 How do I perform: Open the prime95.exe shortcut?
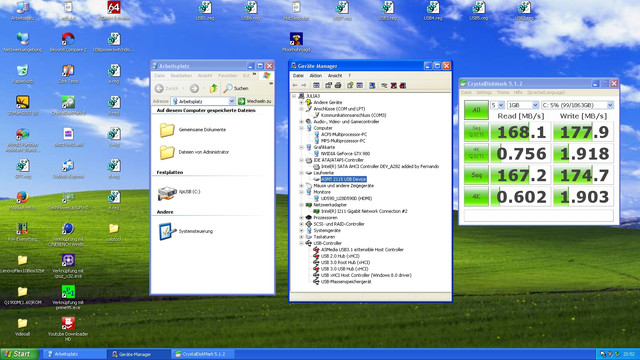(68, 297)
